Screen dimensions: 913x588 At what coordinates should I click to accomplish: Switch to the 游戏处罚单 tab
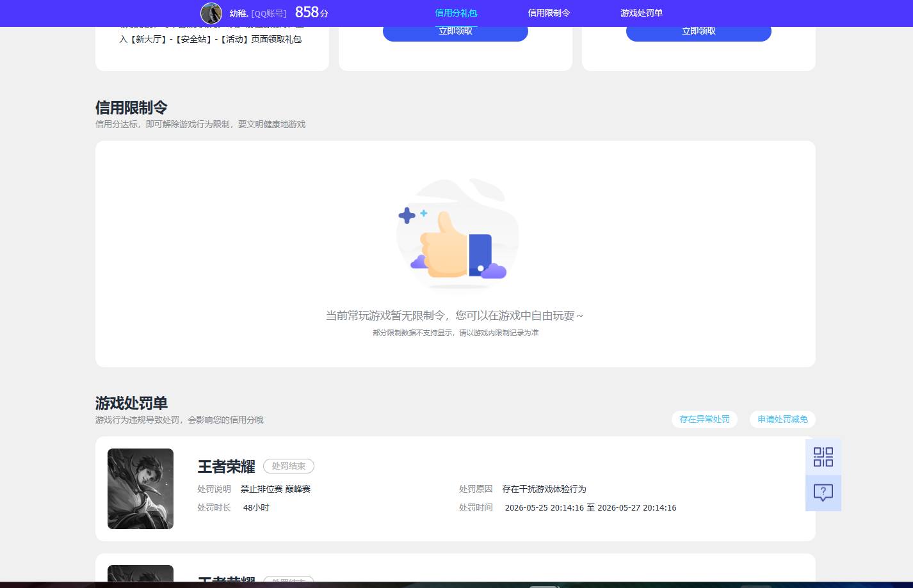point(642,13)
